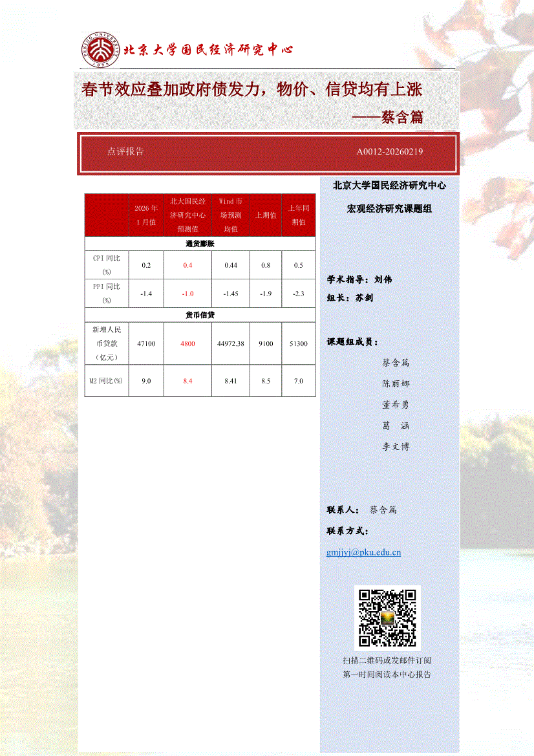Open the gmjjyj@pku.edu.cn email link

[364, 552]
